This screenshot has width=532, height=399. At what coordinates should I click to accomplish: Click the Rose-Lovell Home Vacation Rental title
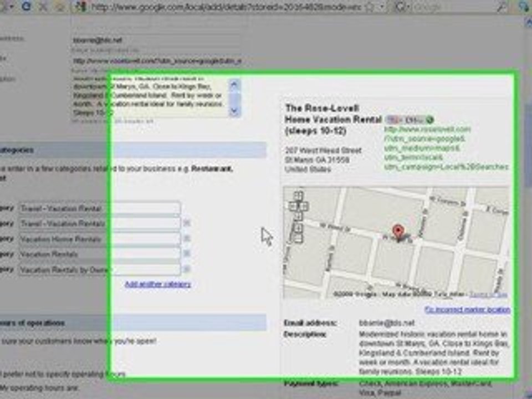[x=333, y=120]
